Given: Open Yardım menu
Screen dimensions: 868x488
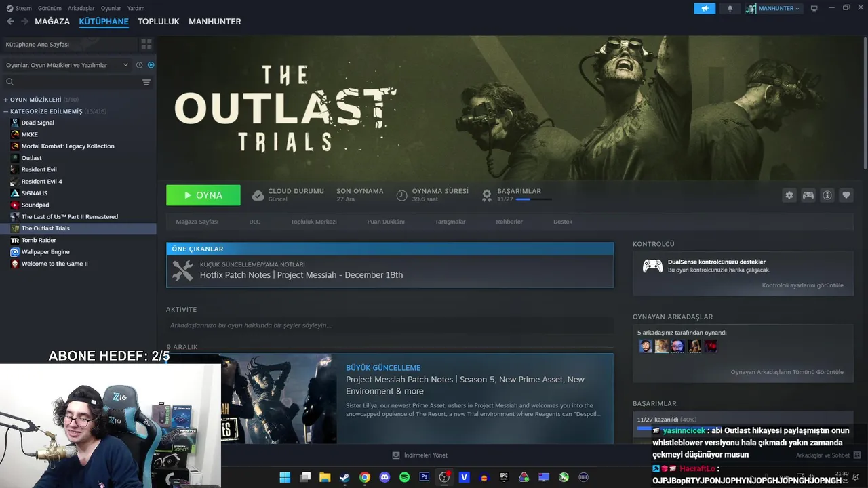Looking at the screenshot, I should (x=136, y=8).
